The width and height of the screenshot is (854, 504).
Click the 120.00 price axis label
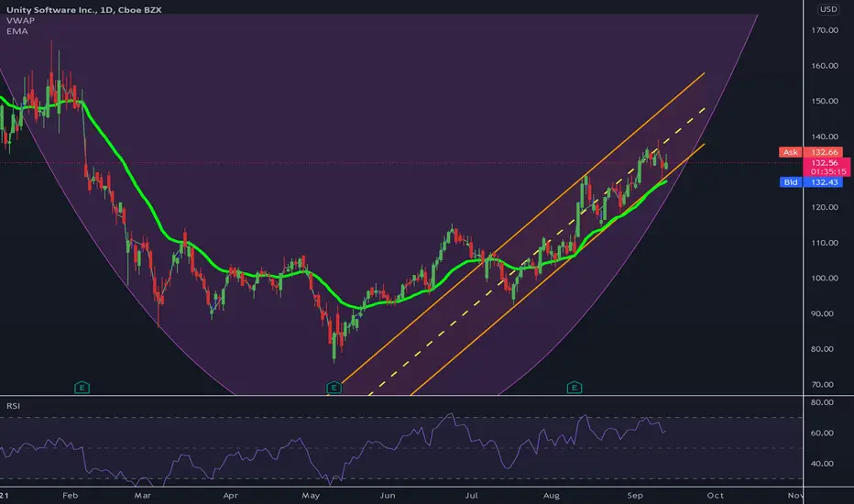[x=824, y=207]
